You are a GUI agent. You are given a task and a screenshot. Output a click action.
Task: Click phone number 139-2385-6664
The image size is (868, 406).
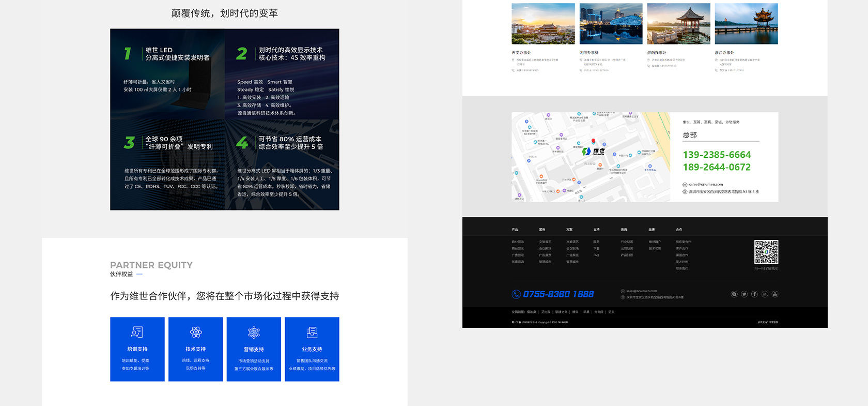click(x=717, y=155)
